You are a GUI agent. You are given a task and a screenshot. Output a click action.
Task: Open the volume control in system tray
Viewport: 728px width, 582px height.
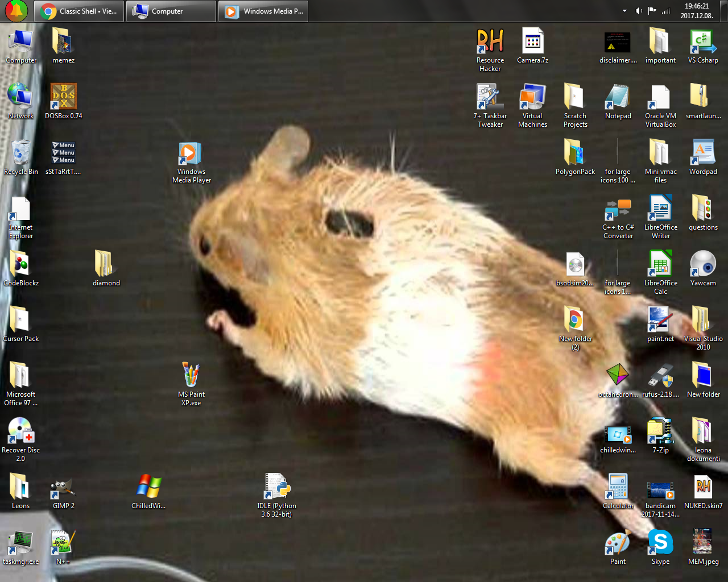pos(639,11)
